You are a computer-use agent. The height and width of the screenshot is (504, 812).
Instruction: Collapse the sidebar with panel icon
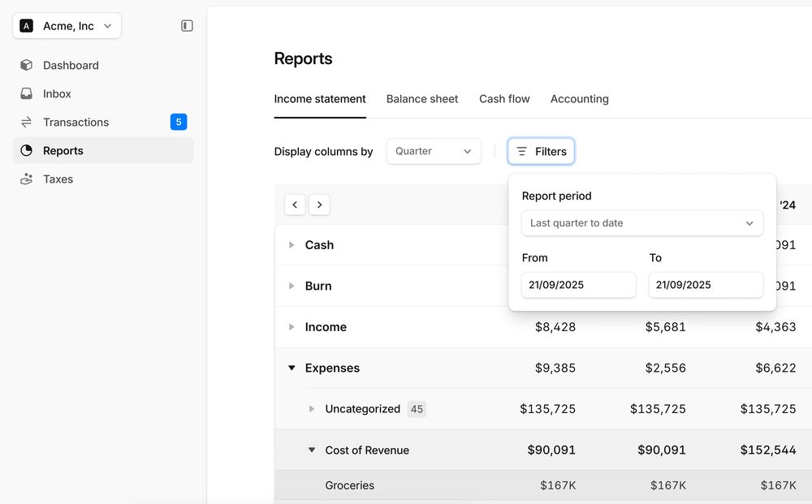click(x=187, y=26)
